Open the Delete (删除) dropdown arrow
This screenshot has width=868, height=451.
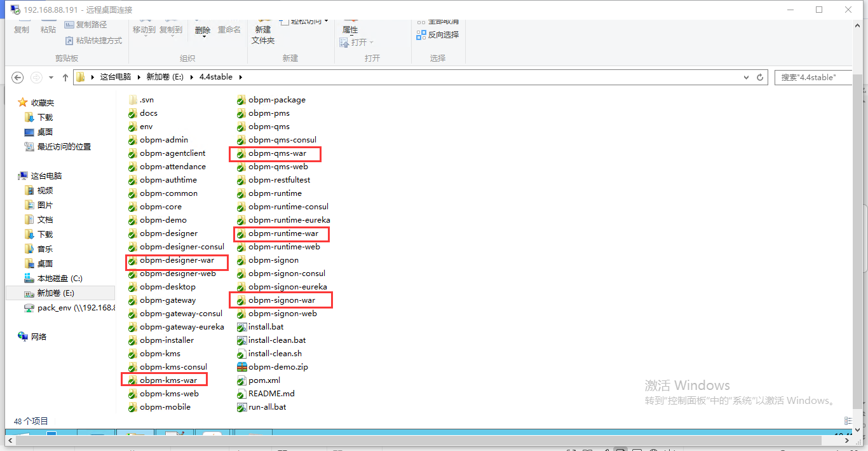204,38
